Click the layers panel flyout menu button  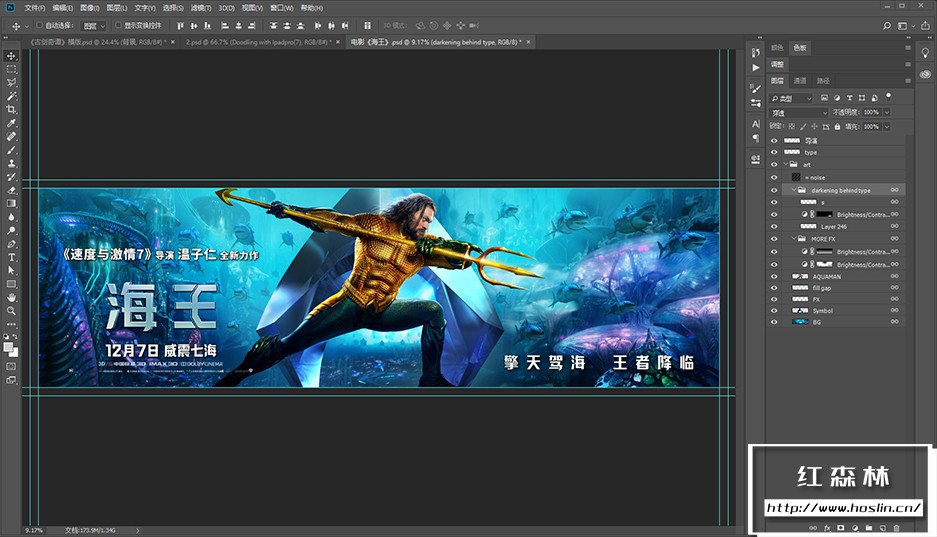click(x=908, y=81)
